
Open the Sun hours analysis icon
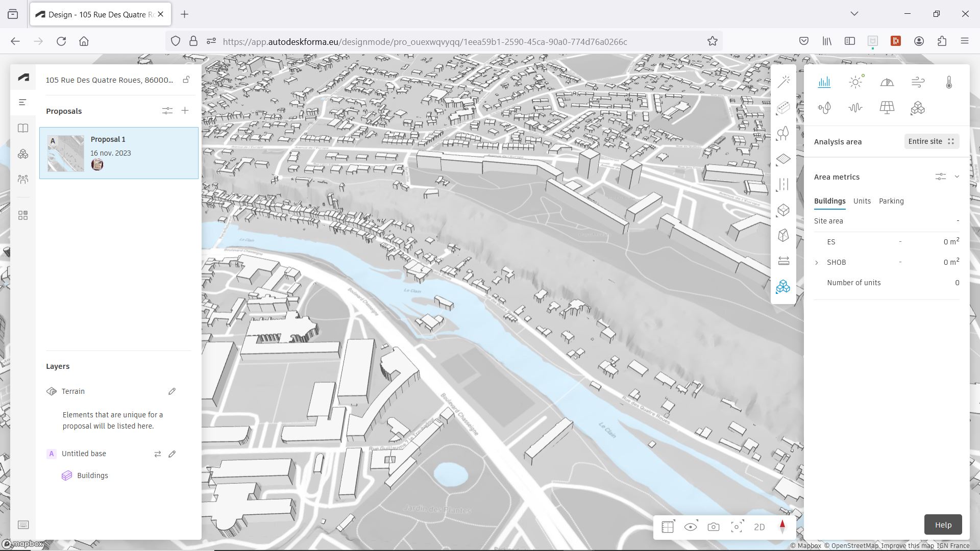(855, 82)
